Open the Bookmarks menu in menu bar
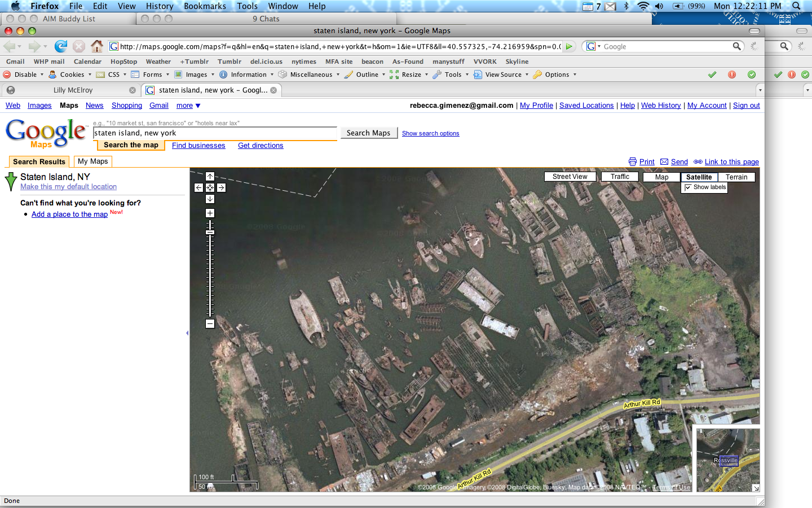Viewport: 812px width, 508px height. coord(205,6)
